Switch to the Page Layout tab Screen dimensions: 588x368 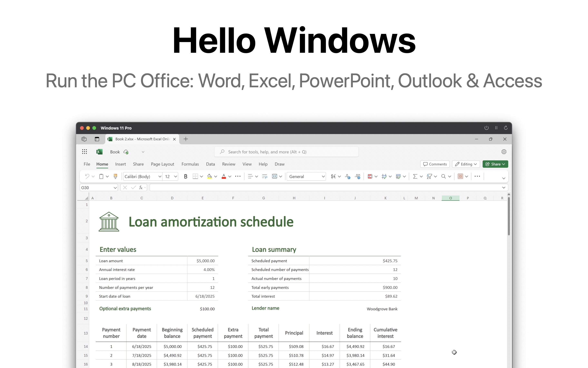click(162, 164)
